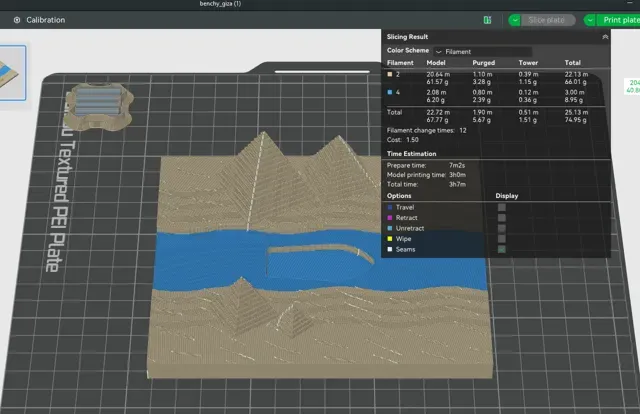Screen dimensions: 640x414
Task: Click the Model column header
Action: click(436, 63)
